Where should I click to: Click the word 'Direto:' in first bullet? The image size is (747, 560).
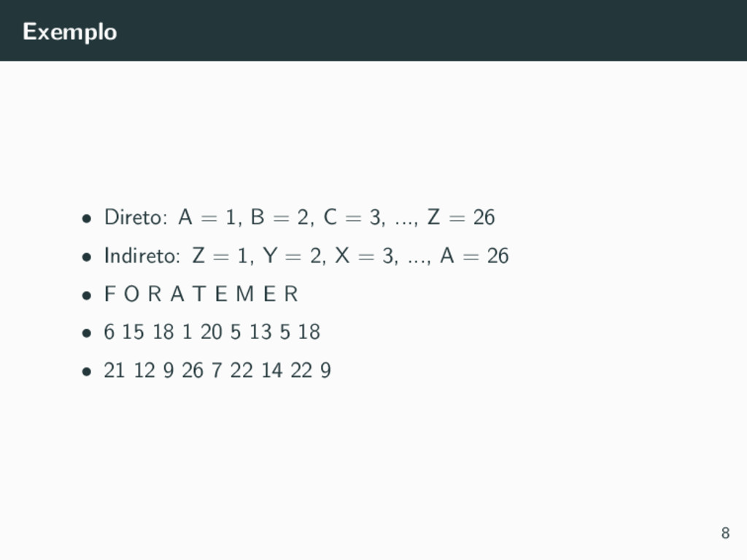(136, 217)
